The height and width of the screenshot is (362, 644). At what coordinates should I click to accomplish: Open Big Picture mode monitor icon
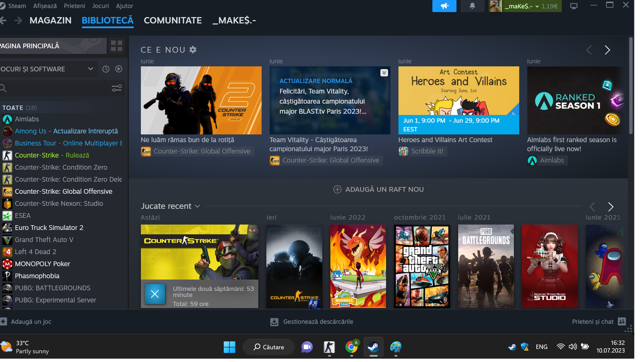tap(574, 6)
